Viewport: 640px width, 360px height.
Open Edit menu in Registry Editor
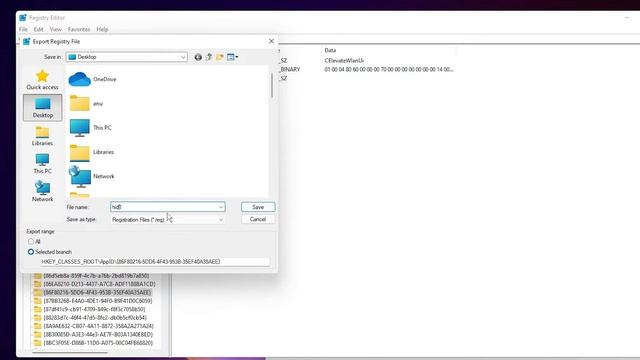tap(38, 29)
